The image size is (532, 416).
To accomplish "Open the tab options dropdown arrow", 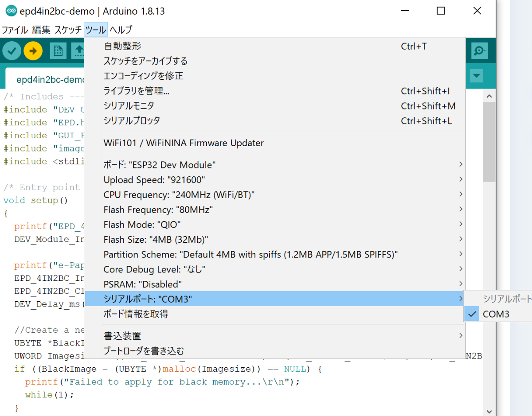I will point(477,76).
